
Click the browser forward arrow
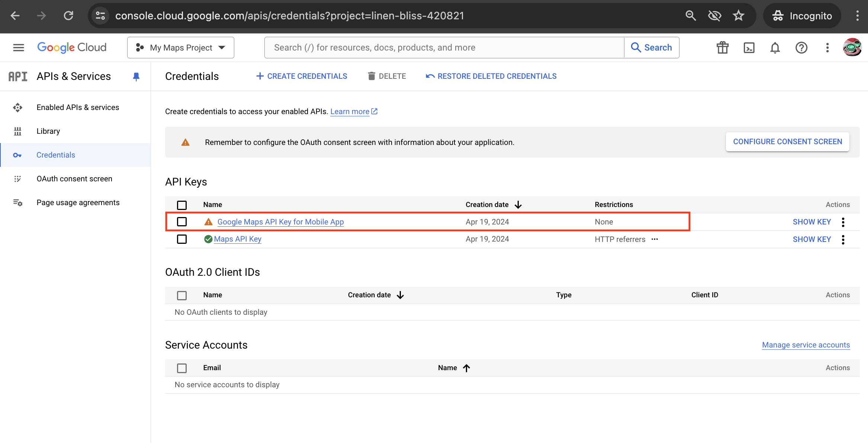click(x=42, y=16)
